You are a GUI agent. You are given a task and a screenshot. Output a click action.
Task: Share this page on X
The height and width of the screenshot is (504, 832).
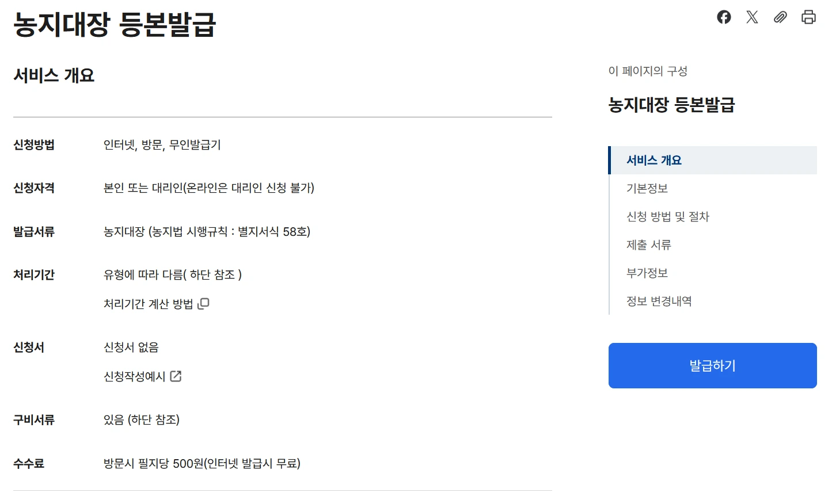click(752, 17)
